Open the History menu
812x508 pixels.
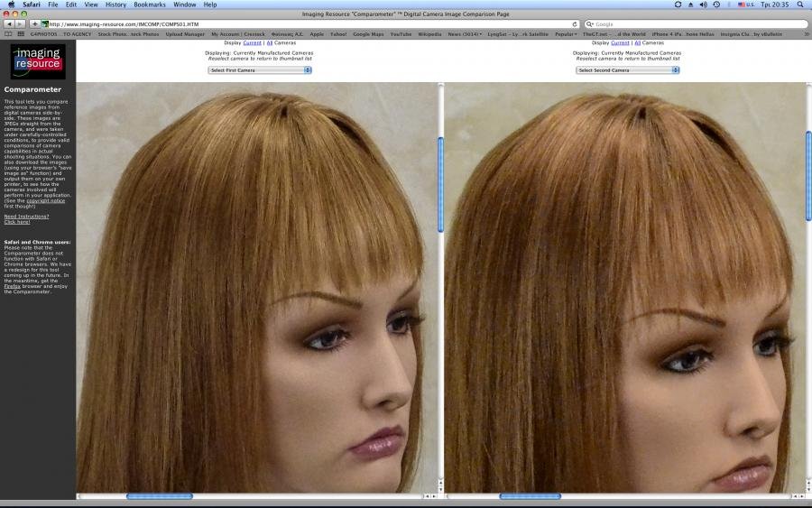[115, 5]
